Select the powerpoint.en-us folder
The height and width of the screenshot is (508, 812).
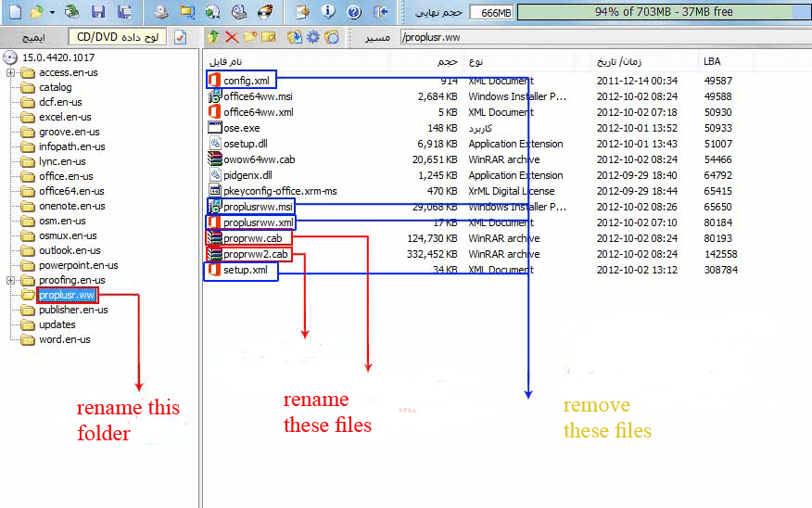pyautogui.click(x=78, y=265)
